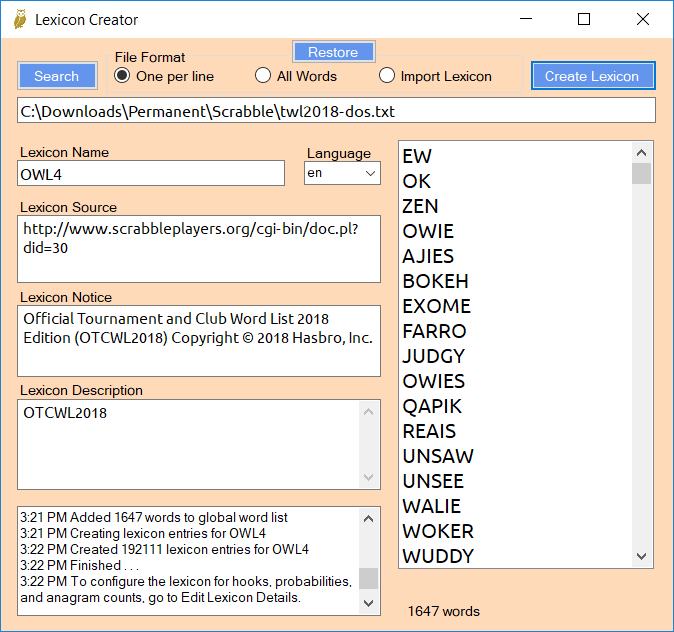
Task: Click the owl app icon in title bar
Action: pos(19,20)
